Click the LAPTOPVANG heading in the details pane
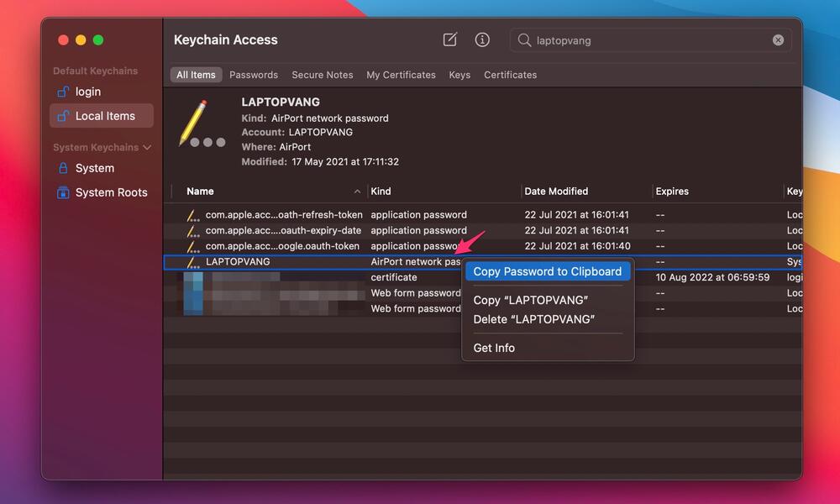Image resolution: width=840 pixels, height=504 pixels. [x=281, y=102]
